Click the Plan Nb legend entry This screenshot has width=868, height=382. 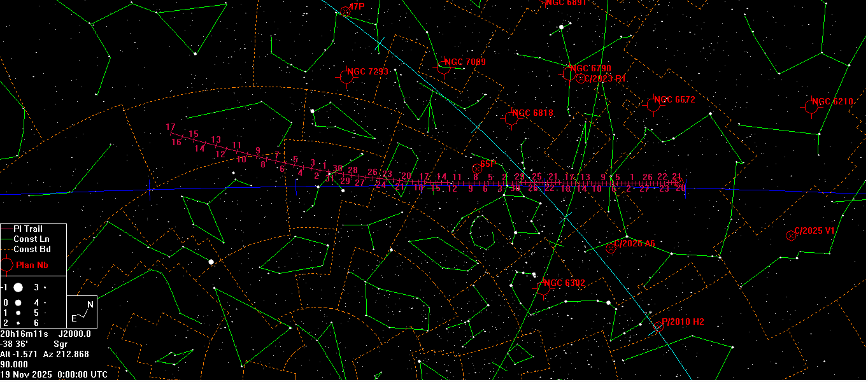(x=33, y=265)
